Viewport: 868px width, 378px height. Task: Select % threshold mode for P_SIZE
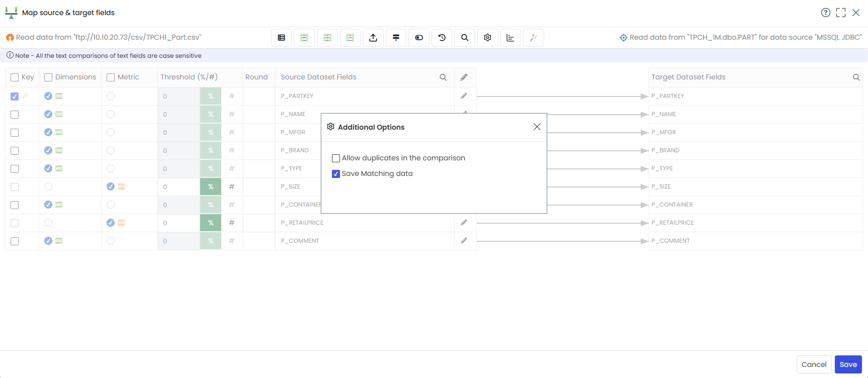click(211, 186)
